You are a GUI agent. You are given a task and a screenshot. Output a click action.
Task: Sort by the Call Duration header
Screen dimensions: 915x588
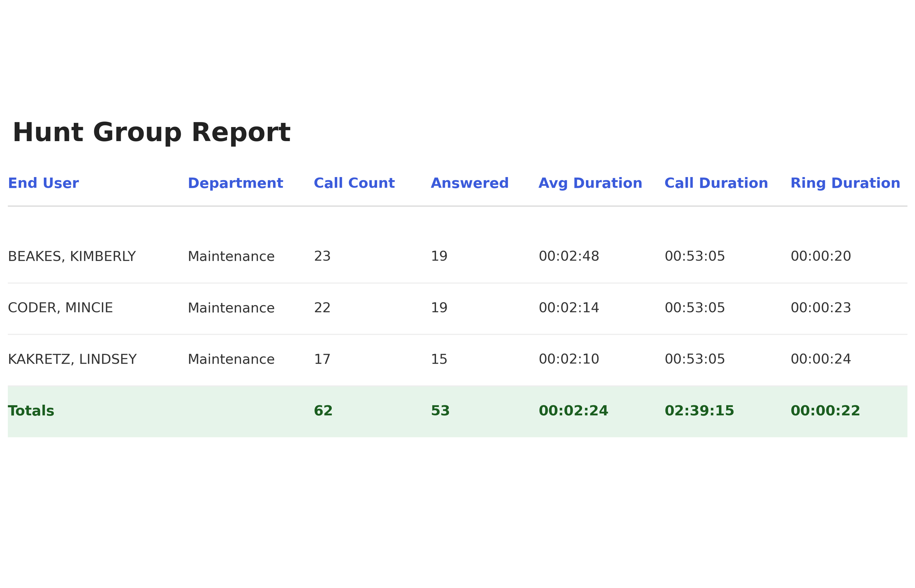coord(716,183)
